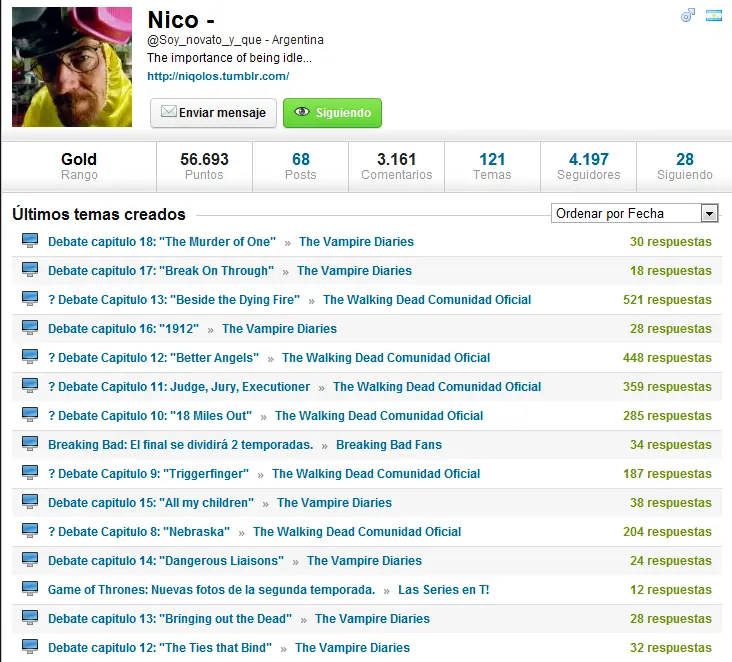The image size is (732, 662).
Task: Open "Debate Capitulo 12: Better Angels" topic
Action: [x=154, y=358]
